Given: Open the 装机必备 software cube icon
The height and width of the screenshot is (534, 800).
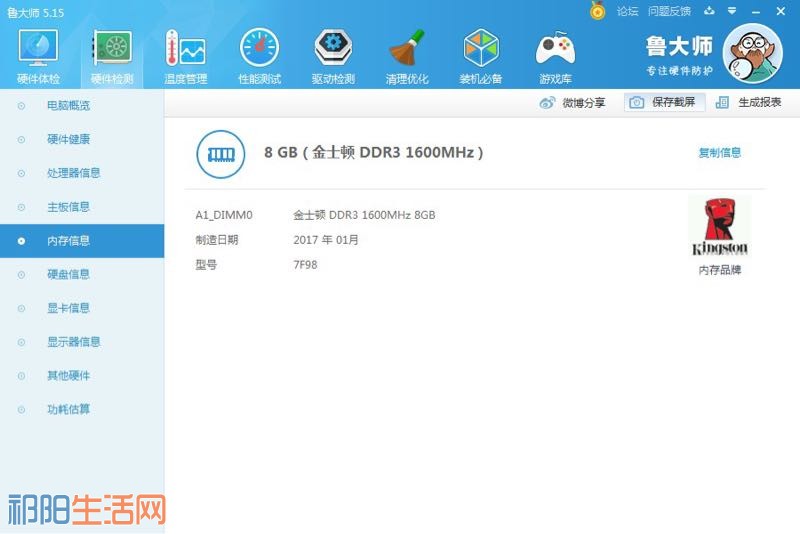Looking at the screenshot, I should (481, 47).
